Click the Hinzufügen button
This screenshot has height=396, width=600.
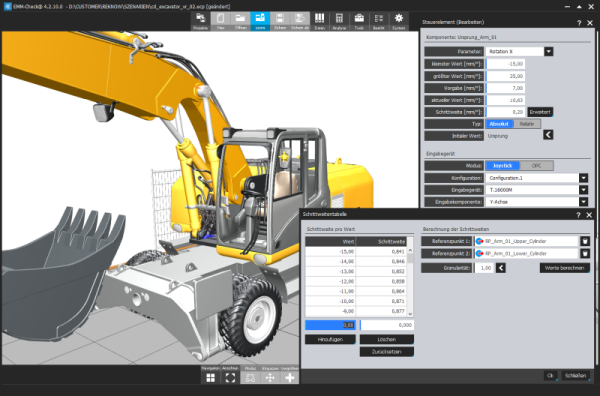pyautogui.click(x=330, y=339)
